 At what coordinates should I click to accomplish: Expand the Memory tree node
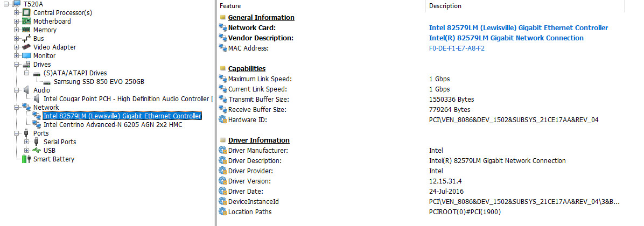pos(17,30)
